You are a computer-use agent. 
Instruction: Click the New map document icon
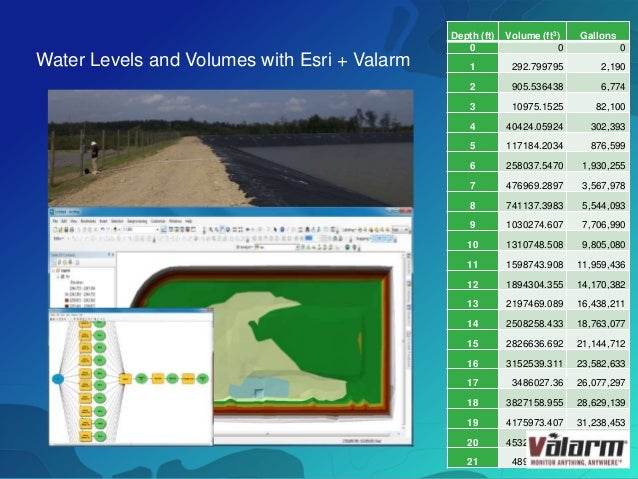point(55,230)
